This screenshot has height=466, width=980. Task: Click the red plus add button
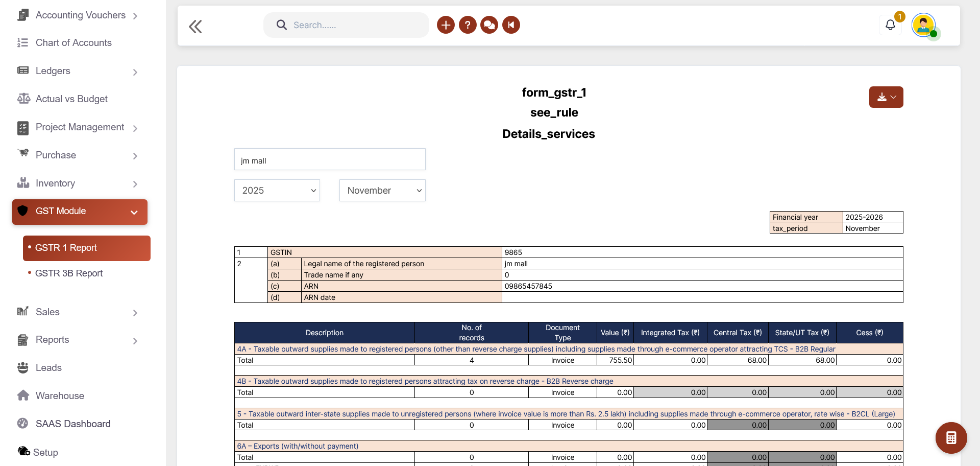coord(445,25)
